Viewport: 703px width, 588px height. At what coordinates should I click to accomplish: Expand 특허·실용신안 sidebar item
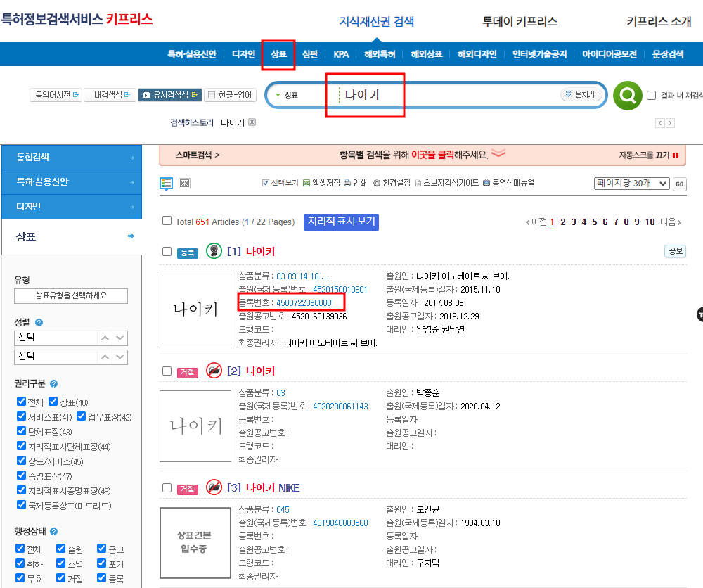(x=72, y=182)
